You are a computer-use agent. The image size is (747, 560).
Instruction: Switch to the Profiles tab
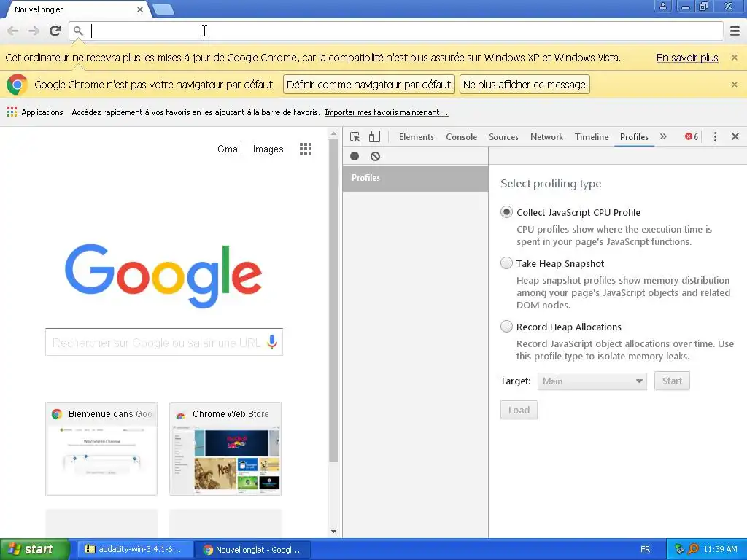(x=634, y=136)
